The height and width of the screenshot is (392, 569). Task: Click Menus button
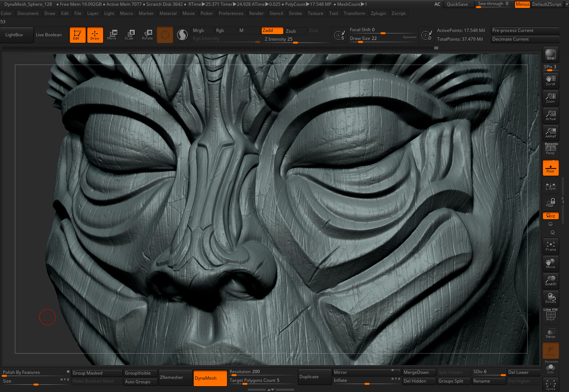522,4
